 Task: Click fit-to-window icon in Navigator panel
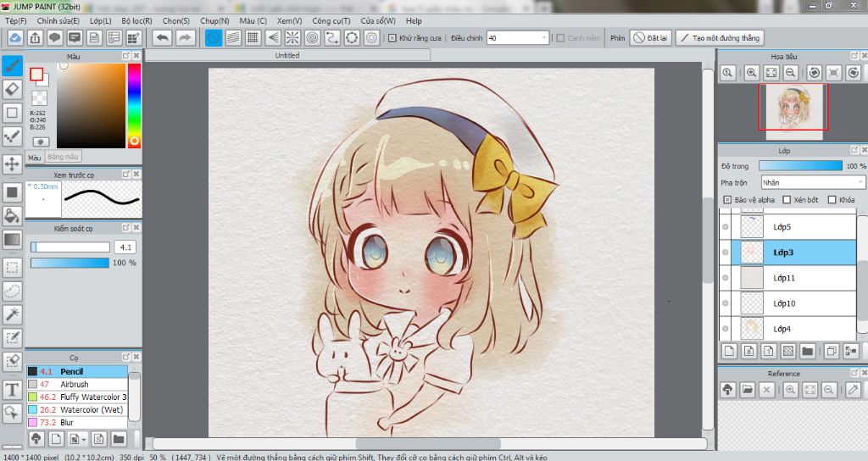click(x=771, y=73)
